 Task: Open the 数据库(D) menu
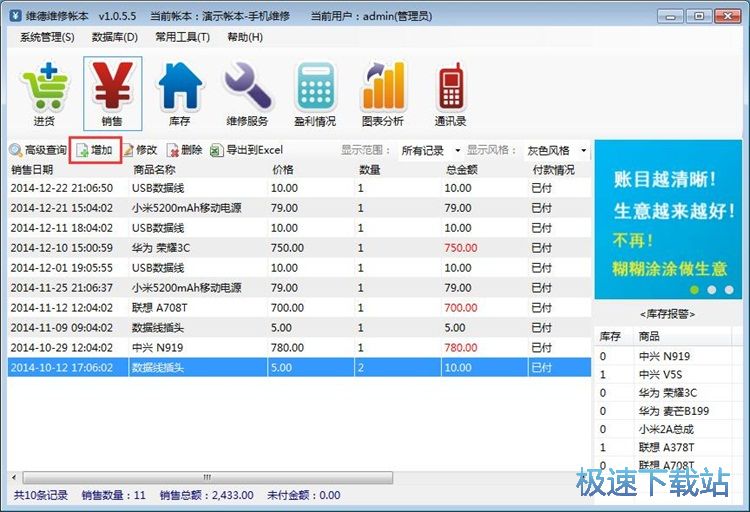click(115, 37)
